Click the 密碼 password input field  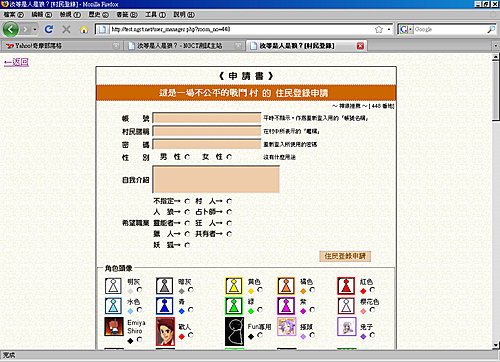pyautogui.click(x=207, y=144)
